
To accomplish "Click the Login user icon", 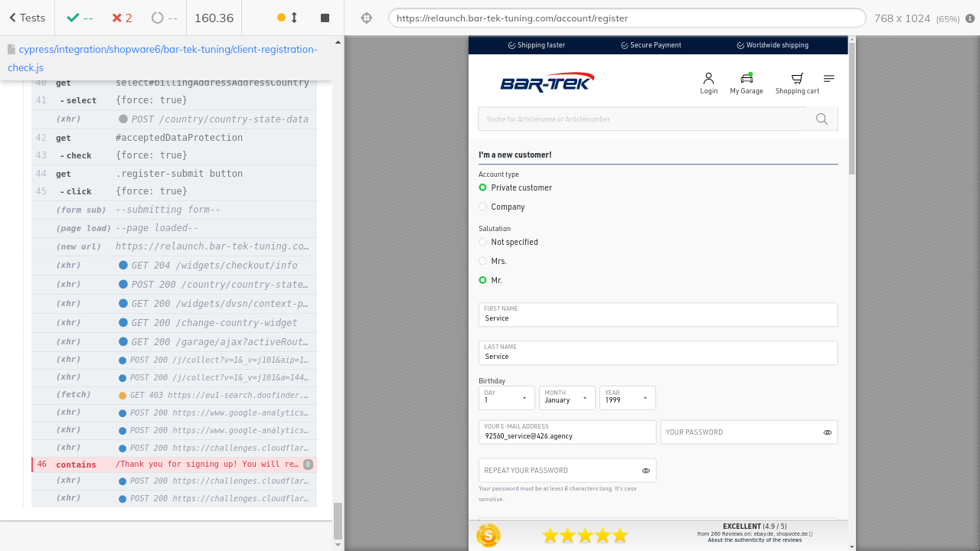I will pos(708,79).
